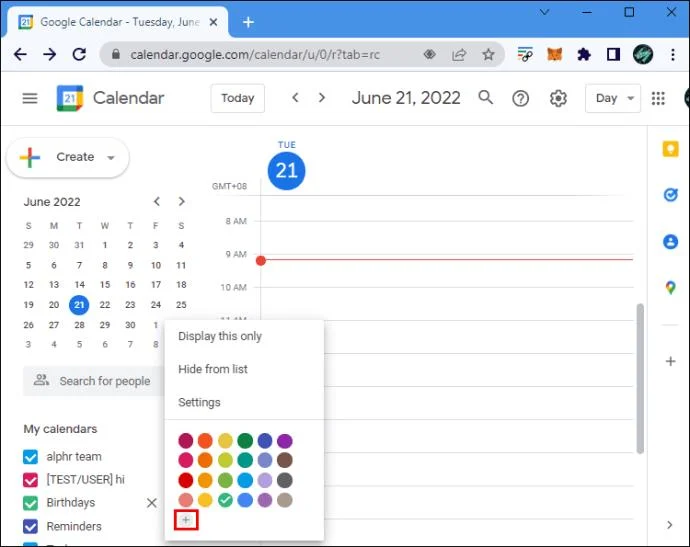Select today's date 21 in mini calendar
690x547 pixels.
click(79, 305)
